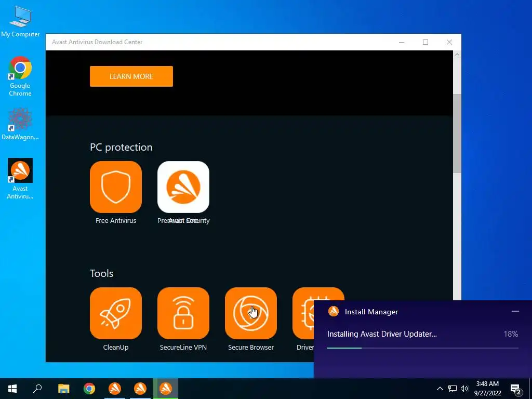Image resolution: width=532 pixels, height=399 pixels.
Task: Click the 'Install Manager' title text
Action: 371,312
